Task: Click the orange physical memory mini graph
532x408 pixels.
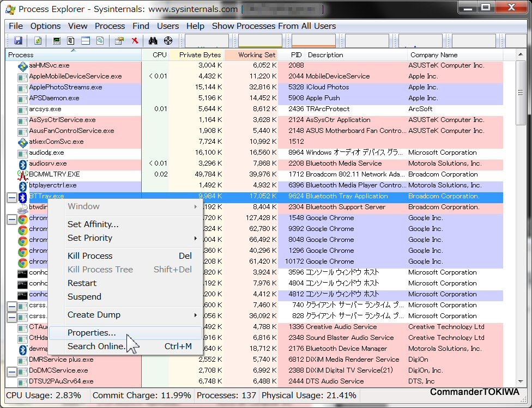Action: (313, 41)
